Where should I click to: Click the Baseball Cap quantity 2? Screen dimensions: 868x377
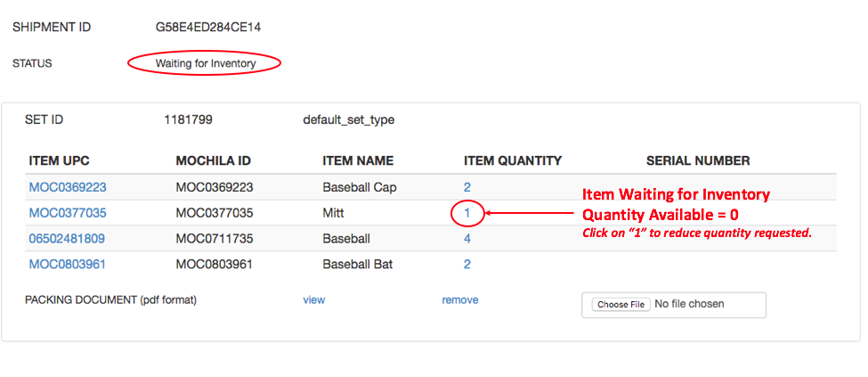point(467,187)
